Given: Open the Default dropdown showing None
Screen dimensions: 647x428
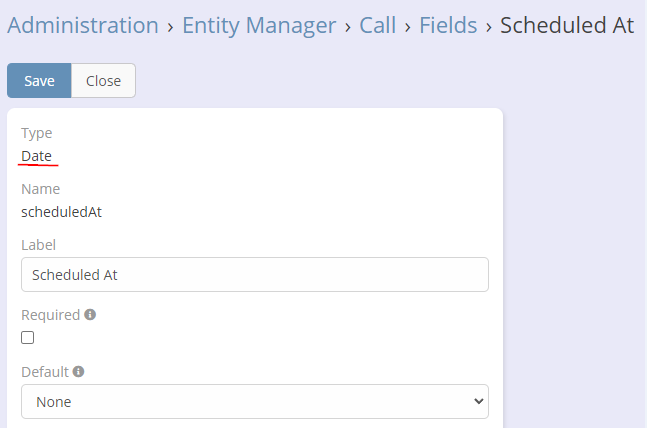Looking at the screenshot, I should click(x=254, y=402).
